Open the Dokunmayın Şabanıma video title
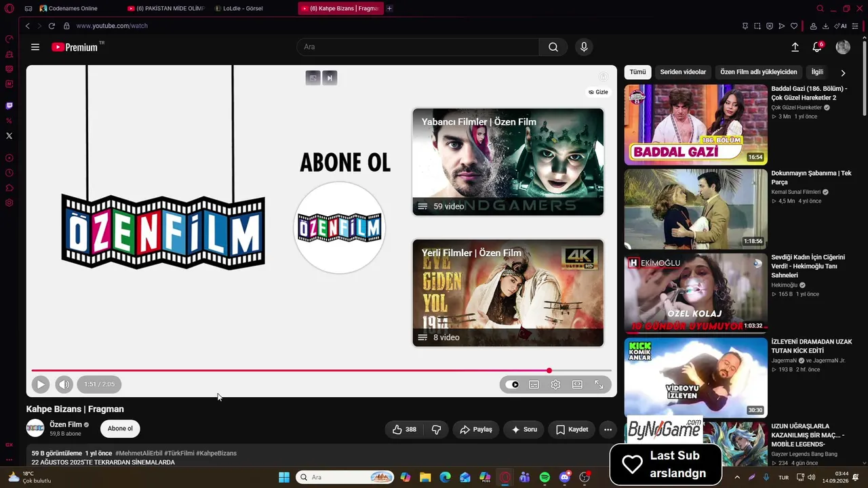The height and width of the screenshot is (488, 868). click(x=811, y=178)
